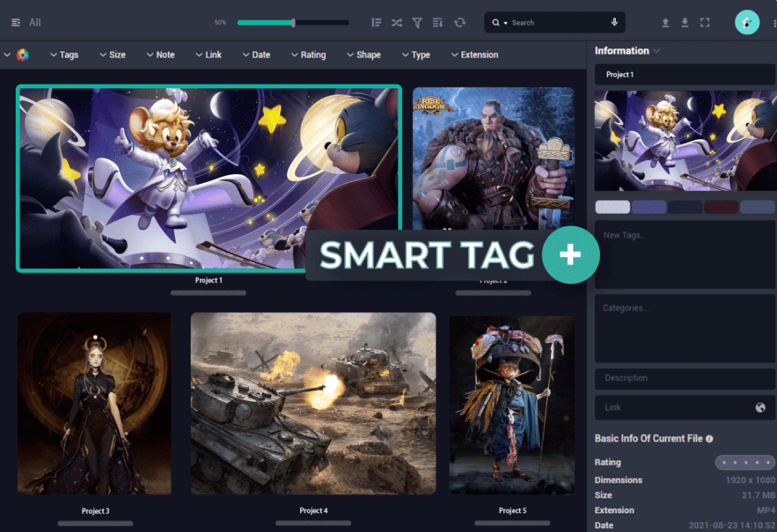This screenshot has width=777, height=532.
Task: Select the Project 5 thumbnail
Action: point(512,405)
